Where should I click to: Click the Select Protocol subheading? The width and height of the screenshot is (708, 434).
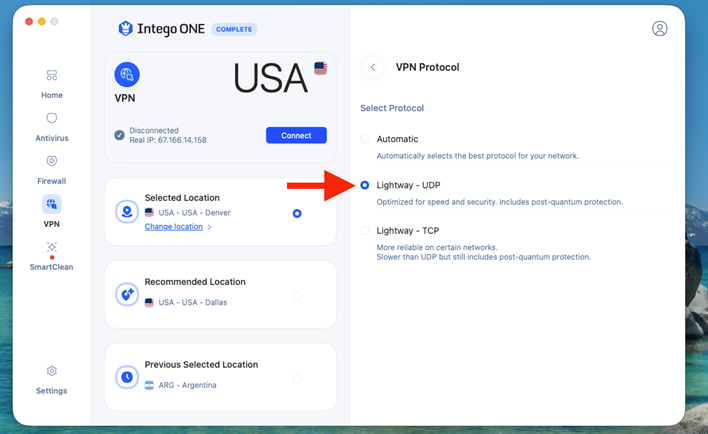[x=392, y=108]
